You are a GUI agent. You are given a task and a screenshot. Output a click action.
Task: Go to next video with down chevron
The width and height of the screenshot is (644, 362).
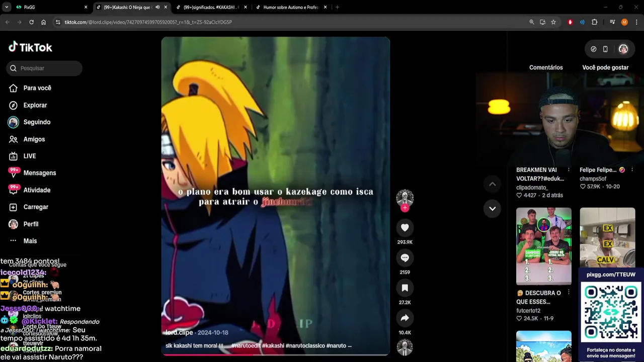(x=492, y=209)
